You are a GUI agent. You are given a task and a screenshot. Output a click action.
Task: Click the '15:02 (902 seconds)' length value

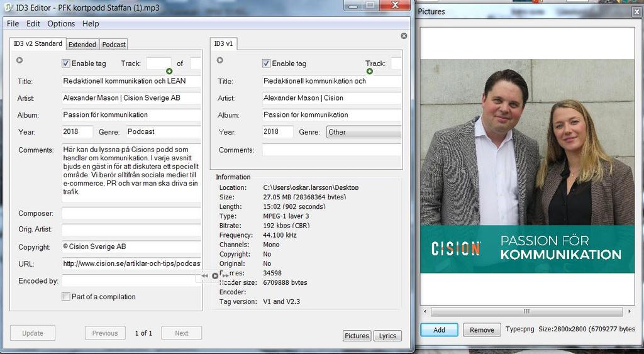click(x=294, y=207)
